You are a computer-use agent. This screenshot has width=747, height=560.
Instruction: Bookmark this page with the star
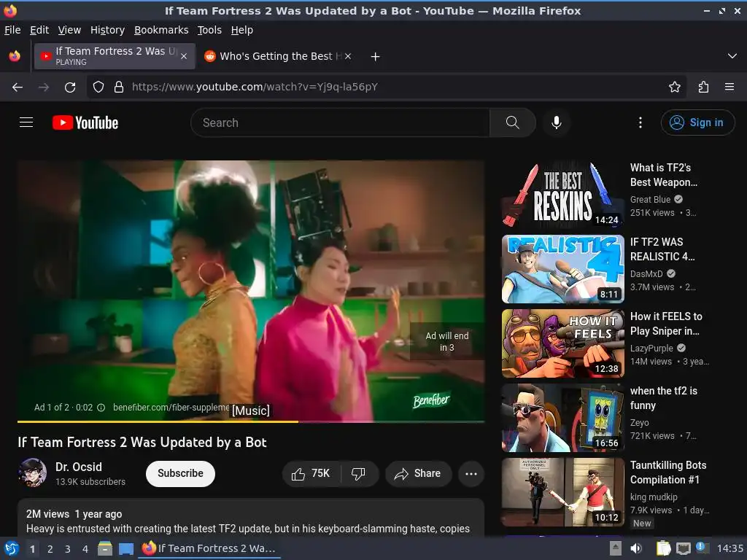(675, 87)
